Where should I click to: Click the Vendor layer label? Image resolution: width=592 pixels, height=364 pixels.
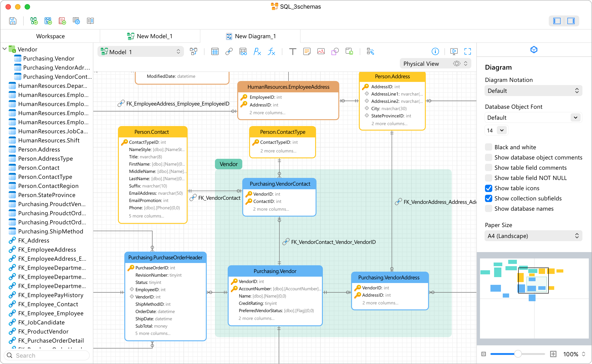pyautogui.click(x=228, y=164)
